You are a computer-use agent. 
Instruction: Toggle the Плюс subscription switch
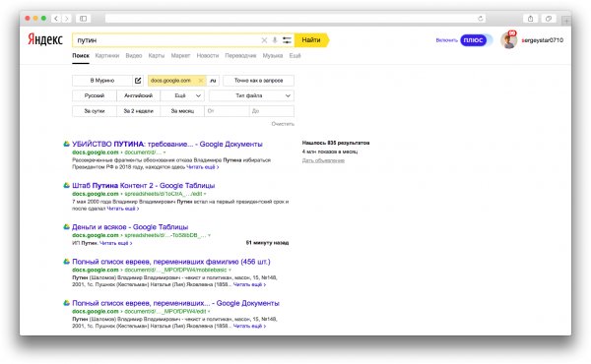(x=477, y=40)
